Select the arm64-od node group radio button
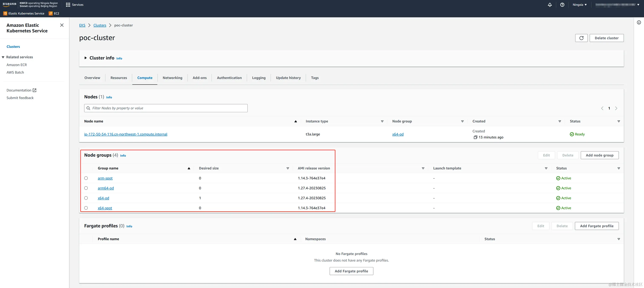This screenshot has height=288, width=644. 86,188
